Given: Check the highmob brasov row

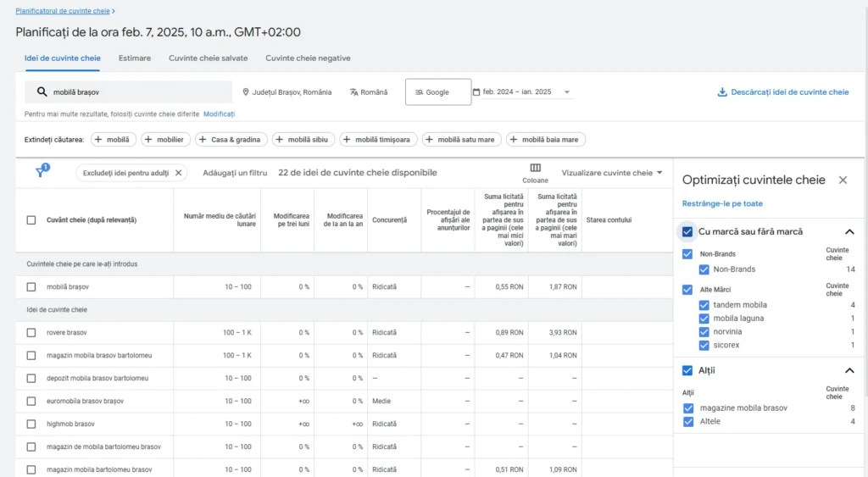Looking at the screenshot, I should click(31, 424).
